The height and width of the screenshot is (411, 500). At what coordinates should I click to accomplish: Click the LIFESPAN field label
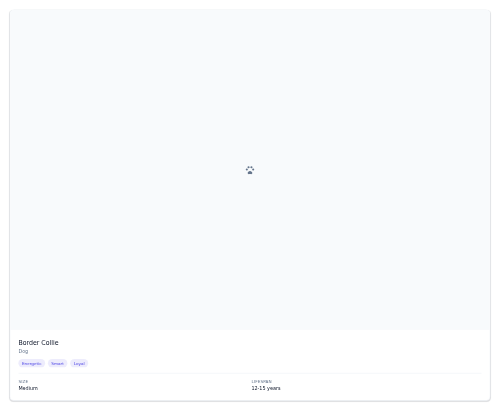click(262, 382)
